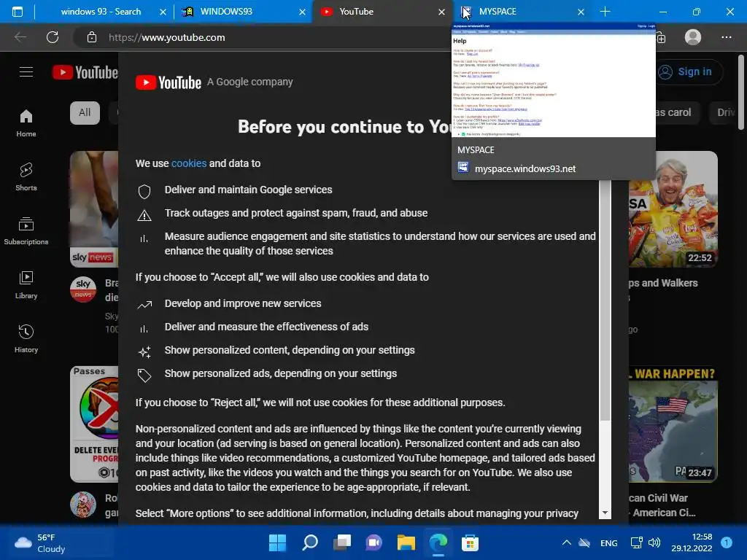Screen dimensions: 747x560
Task: Open the notification badge in tray
Action: 727,542
